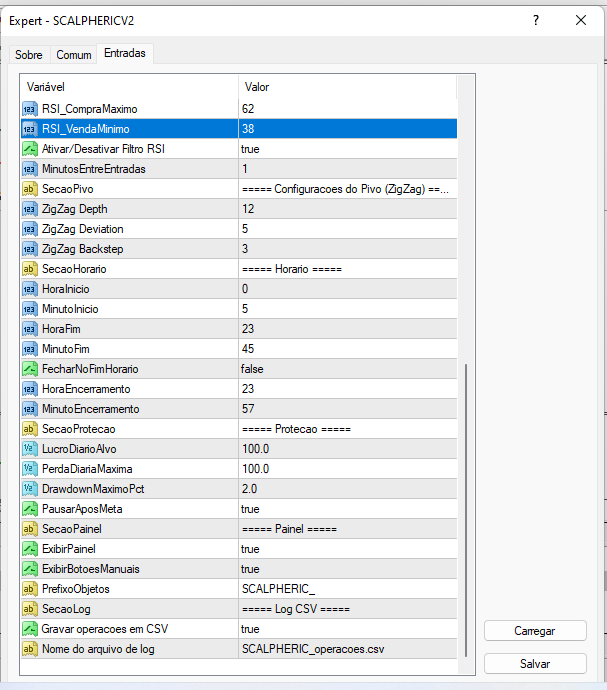Click the integer icon beside MinutoFim
The width and height of the screenshot is (607, 690).
point(29,349)
